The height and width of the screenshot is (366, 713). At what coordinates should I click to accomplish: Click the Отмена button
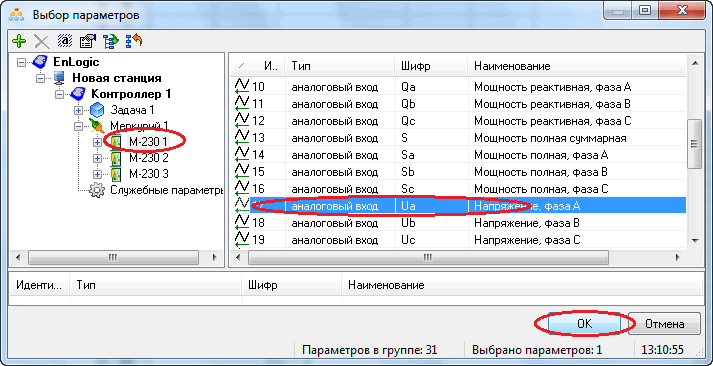click(x=664, y=324)
